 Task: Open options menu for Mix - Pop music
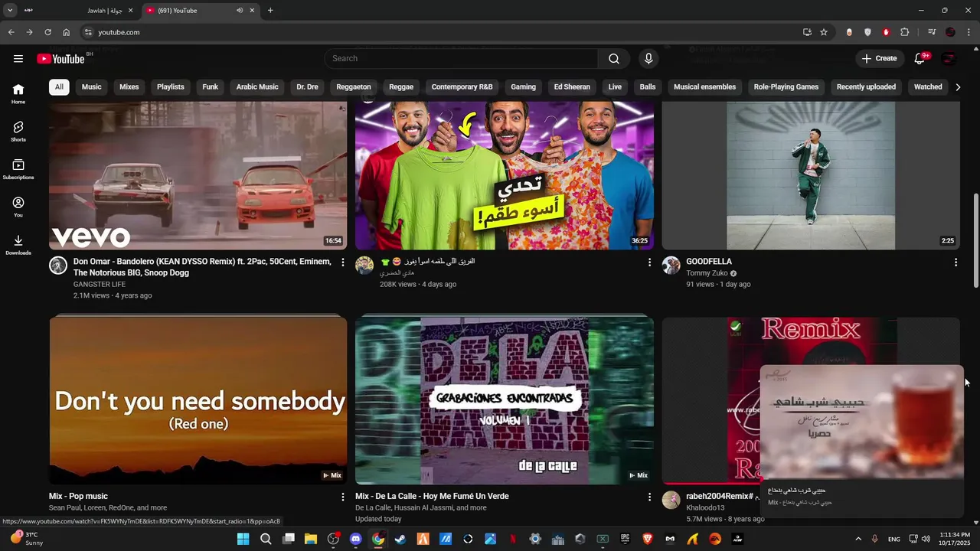click(x=342, y=497)
